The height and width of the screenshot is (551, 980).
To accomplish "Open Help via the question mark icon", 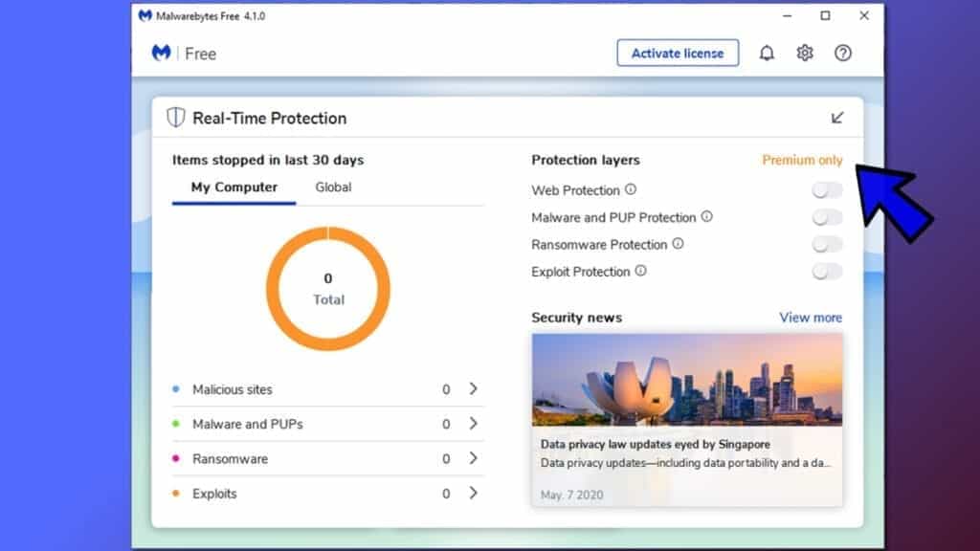I will tap(843, 54).
